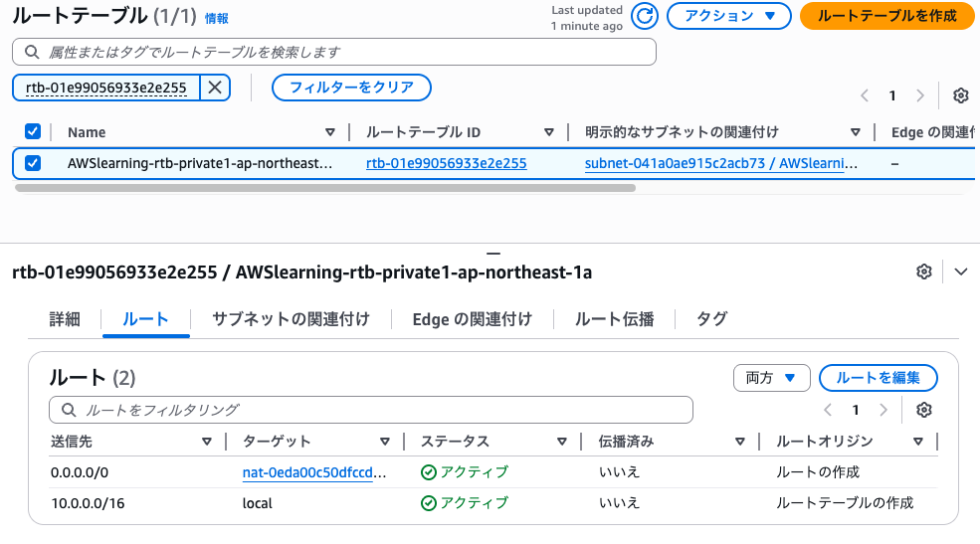Switch to the サブネットの関連付け tab
This screenshot has width=980, height=544.
291,319
